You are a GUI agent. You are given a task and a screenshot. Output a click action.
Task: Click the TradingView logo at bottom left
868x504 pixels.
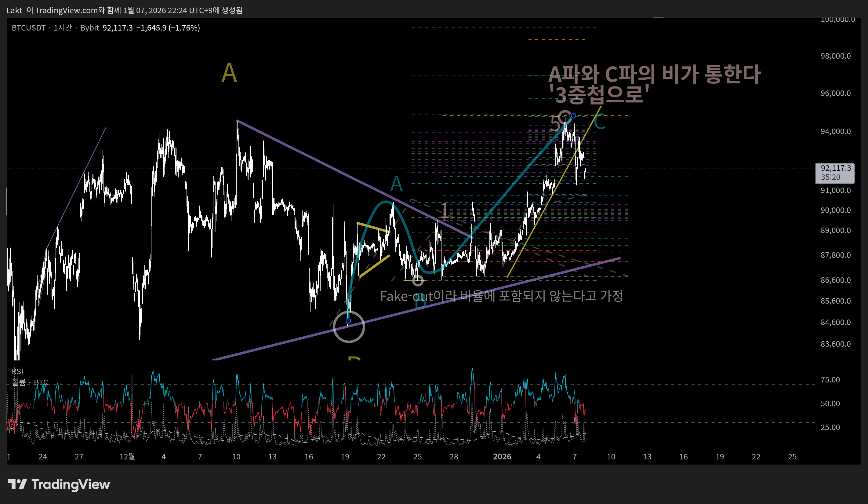(x=59, y=484)
